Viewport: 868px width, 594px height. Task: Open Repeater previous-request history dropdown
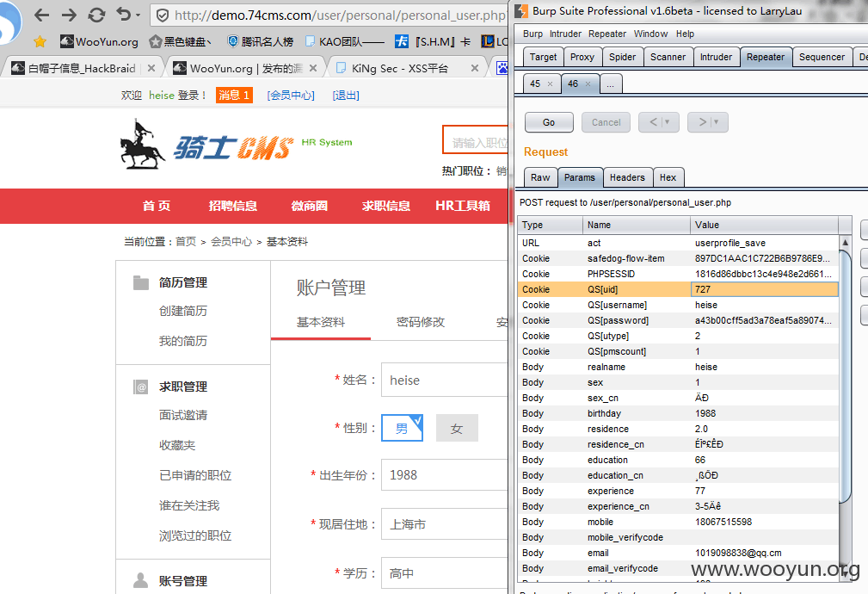click(x=667, y=122)
